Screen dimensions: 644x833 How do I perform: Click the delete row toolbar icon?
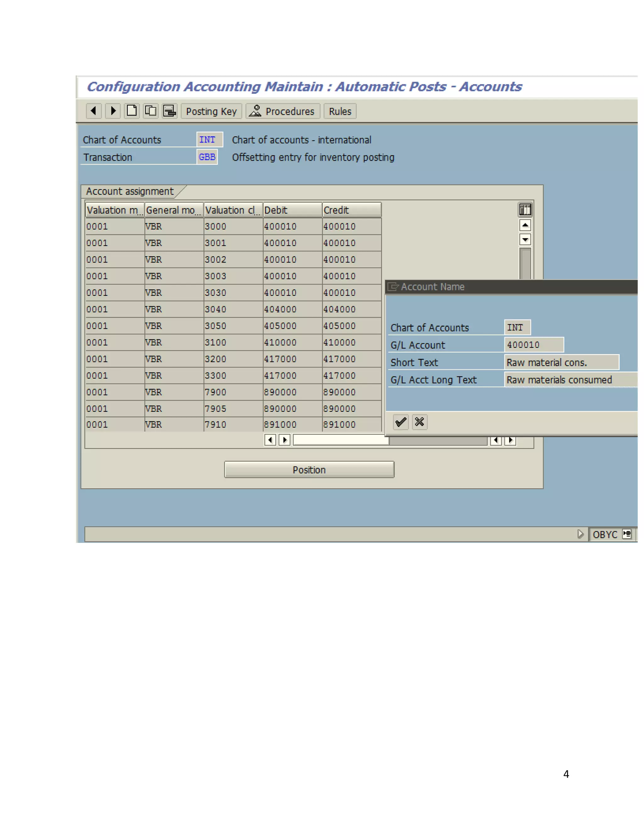click(x=169, y=111)
